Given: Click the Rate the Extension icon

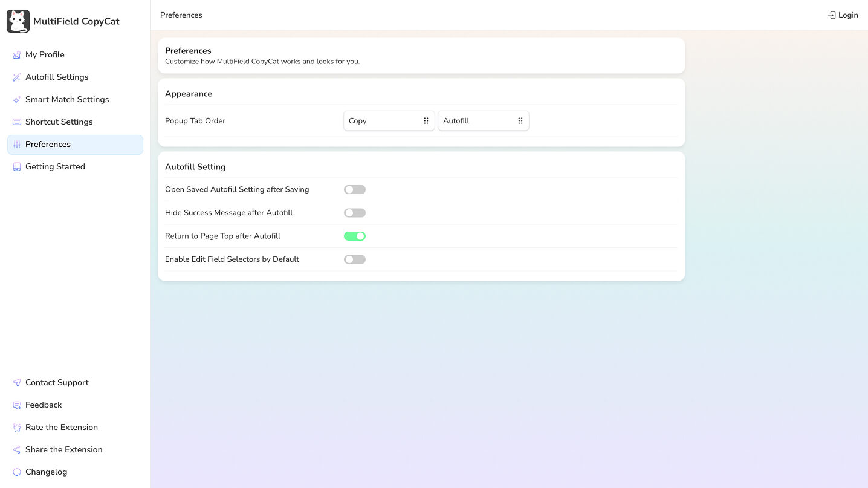Looking at the screenshot, I should coord(17,428).
